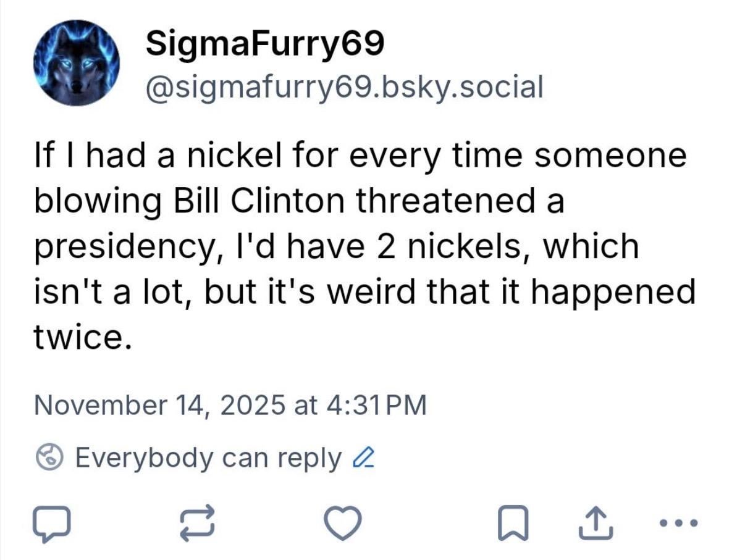Image resolution: width=745 pixels, height=560 pixels.
Task: Open the reply composer via speech bubble icon
Action: coord(53,524)
